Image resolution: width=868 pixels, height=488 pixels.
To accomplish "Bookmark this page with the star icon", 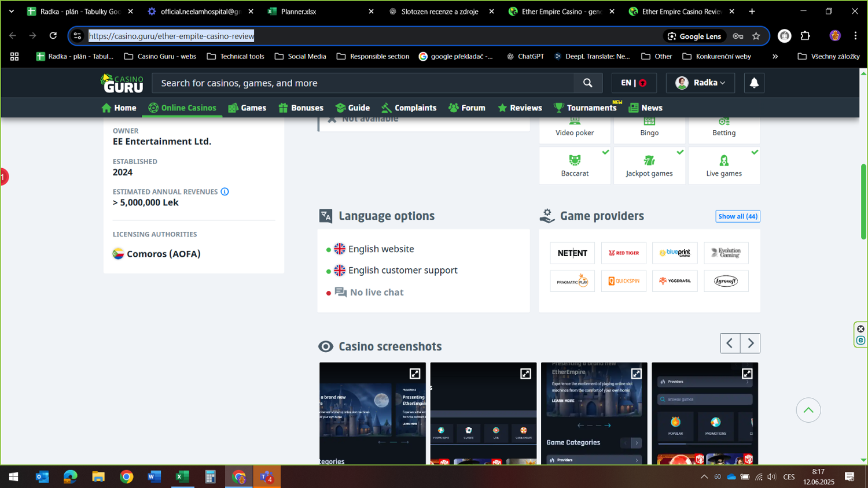I will [756, 36].
